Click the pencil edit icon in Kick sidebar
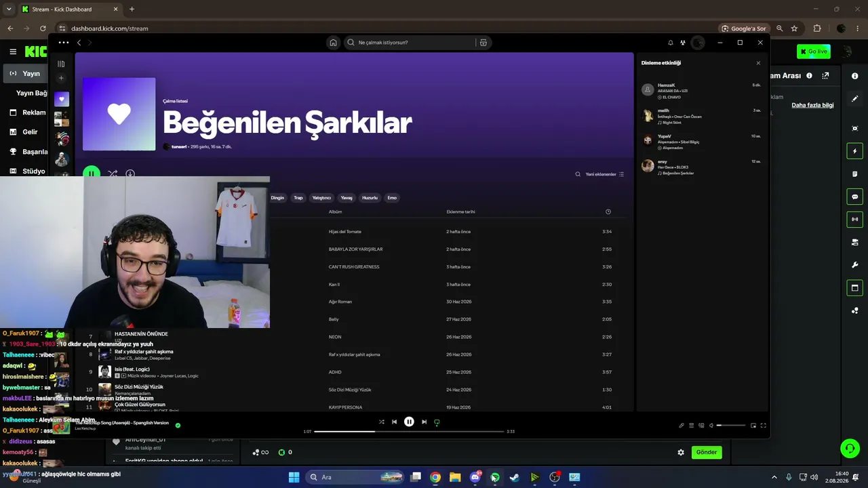Screen dimensions: 868x488 coord(855,99)
